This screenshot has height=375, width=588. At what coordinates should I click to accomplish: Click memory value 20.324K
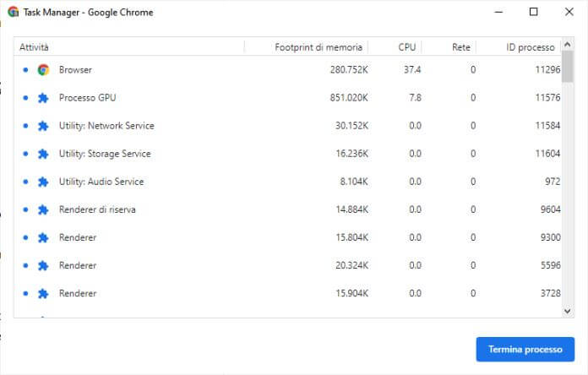(351, 266)
